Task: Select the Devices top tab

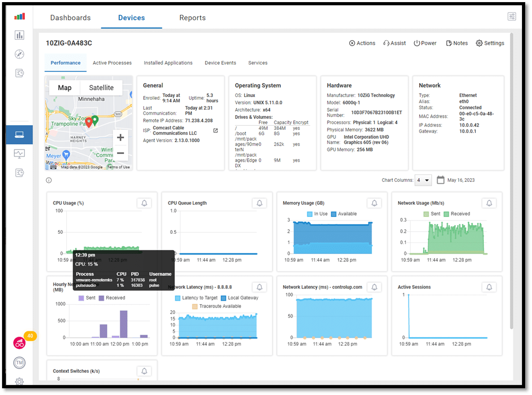Action: 131,17
